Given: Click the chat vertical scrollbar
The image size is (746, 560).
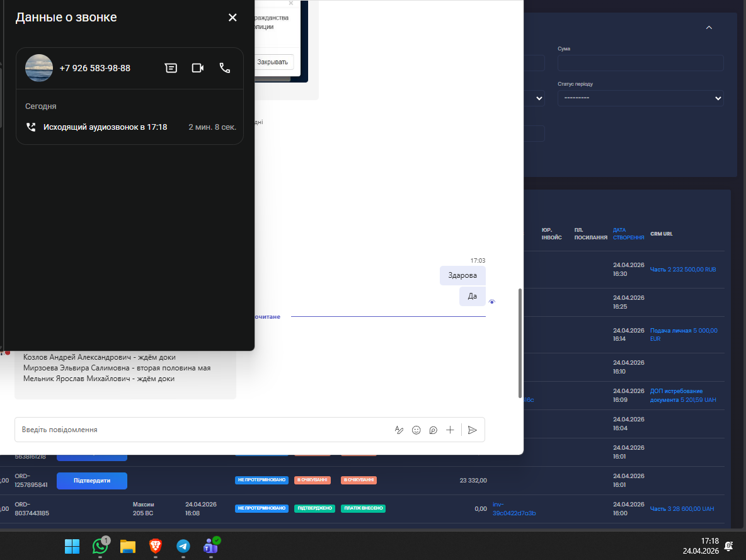Looking at the screenshot, I should click(520, 343).
